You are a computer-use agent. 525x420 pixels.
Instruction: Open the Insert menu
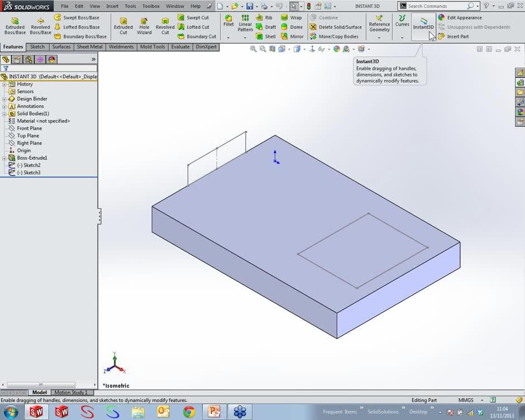click(x=112, y=6)
